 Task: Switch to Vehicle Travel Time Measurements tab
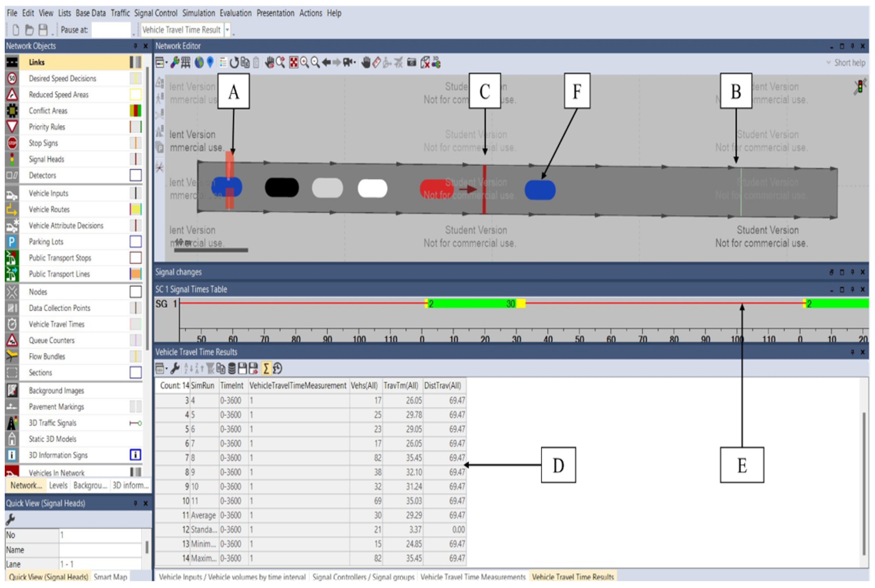[472, 577]
